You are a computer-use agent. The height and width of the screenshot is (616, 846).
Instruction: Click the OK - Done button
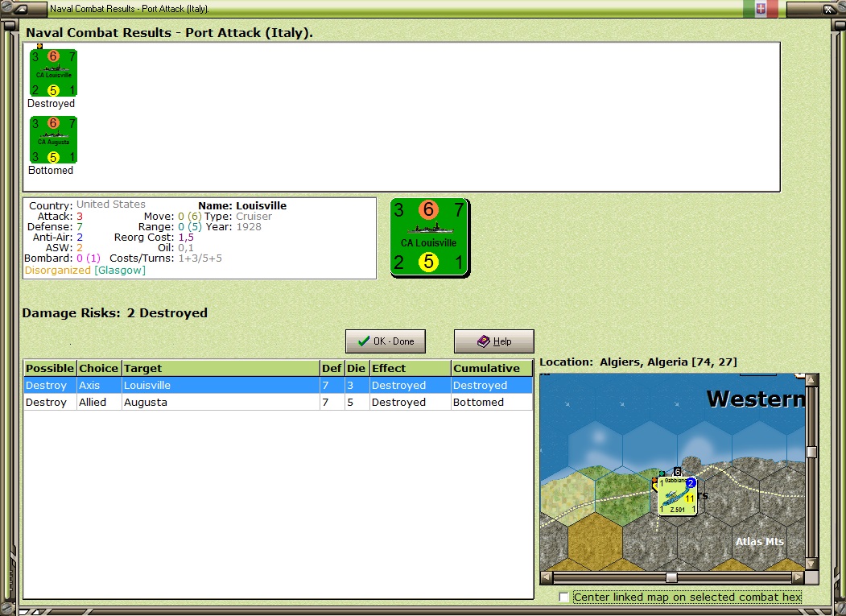click(x=386, y=341)
